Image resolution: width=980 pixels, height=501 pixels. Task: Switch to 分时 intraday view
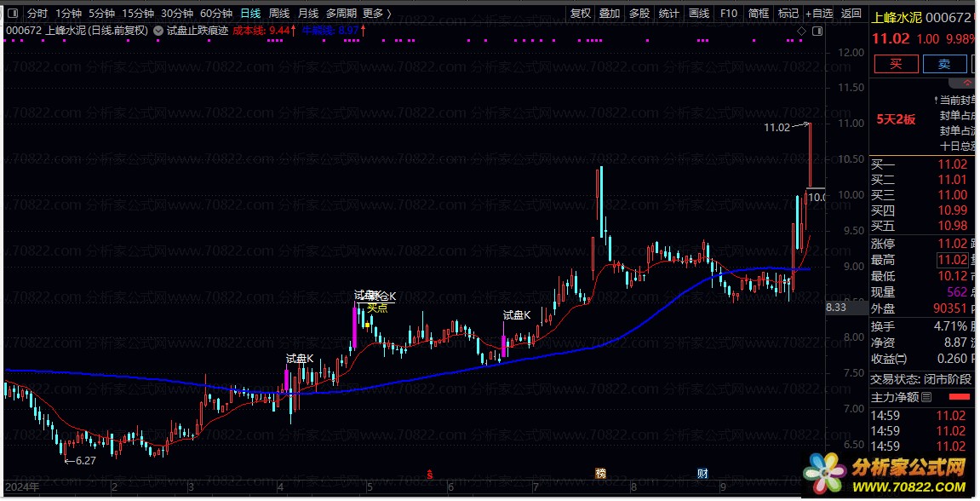37,14
